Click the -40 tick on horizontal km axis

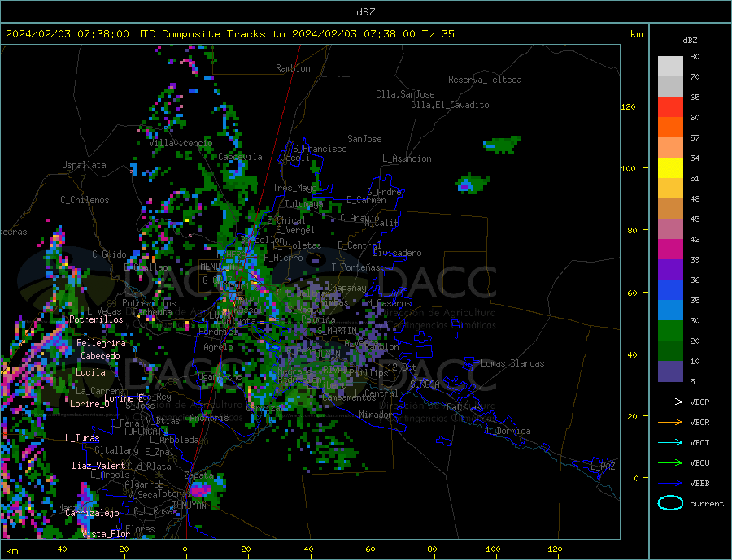pyautogui.click(x=59, y=549)
